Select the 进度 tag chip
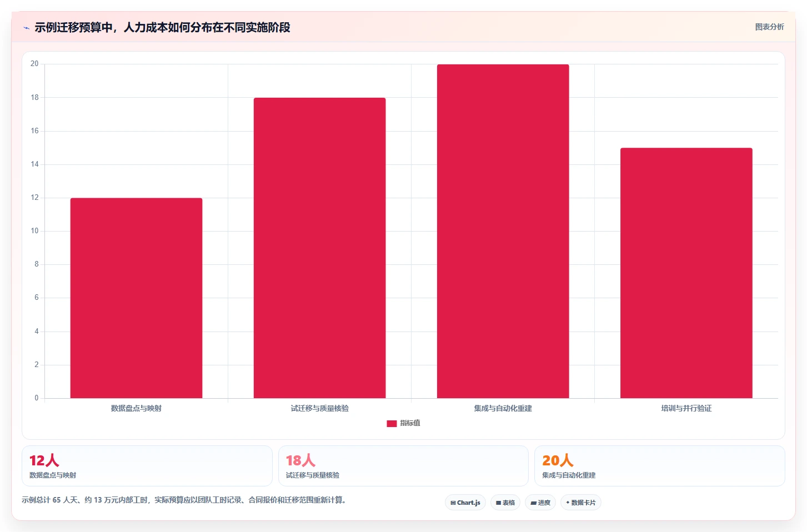Image resolution: width=807 pixels, height=532 pixels. (x=540, y=503)
